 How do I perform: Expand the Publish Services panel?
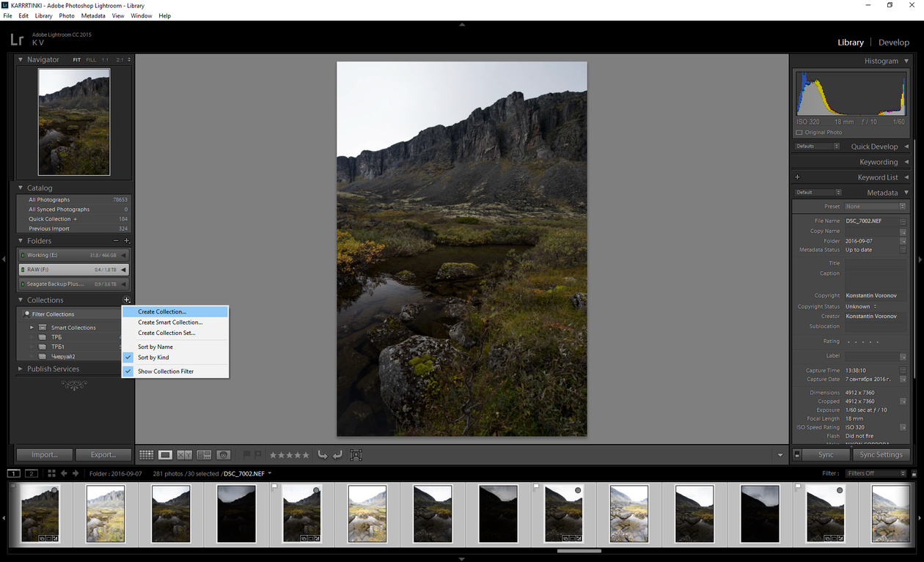[x=21, y=369]
